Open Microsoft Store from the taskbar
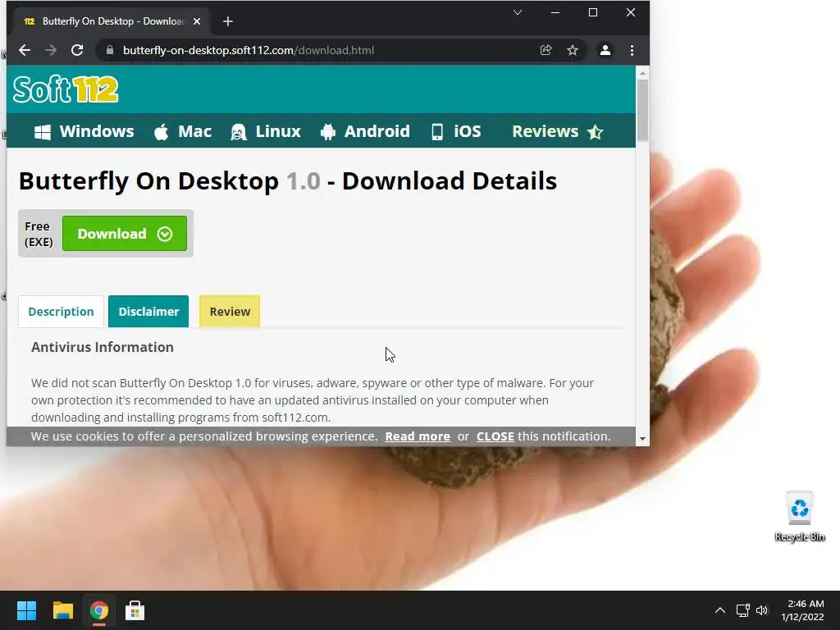The height and width of the screenshot is (630, 840). point(135,610)
